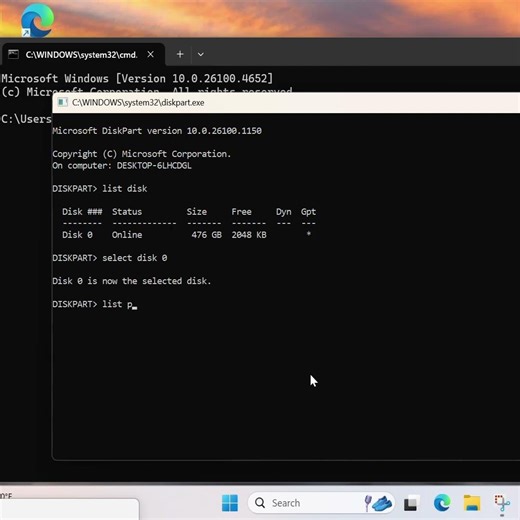This screenshot has height=520, width=520.
Task: Click the 'Gpt' column header
Action: [x=308, y=212]
